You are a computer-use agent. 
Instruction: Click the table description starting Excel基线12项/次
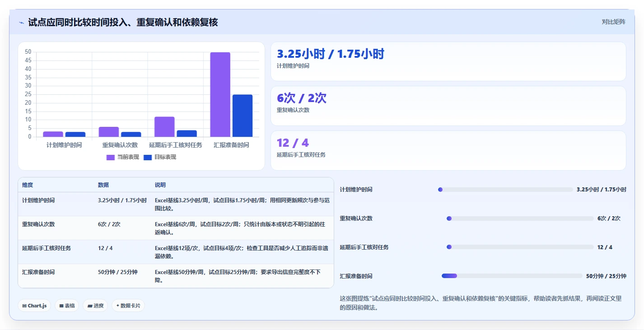pos(242,252)
